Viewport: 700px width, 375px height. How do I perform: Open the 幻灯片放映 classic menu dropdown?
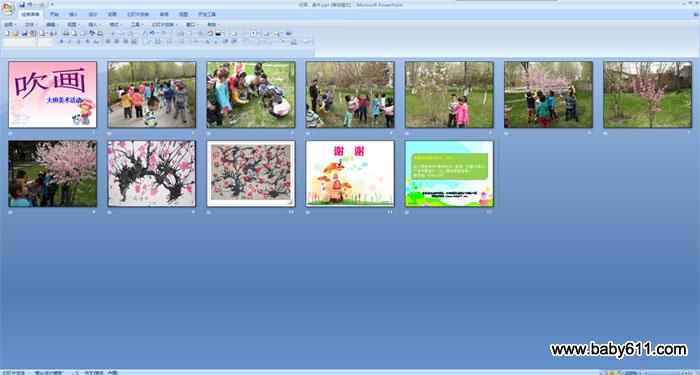tap(165, 25)
